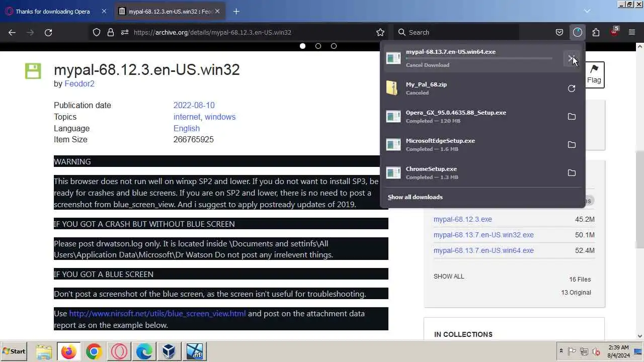The height and width of the screenshot is (362, 644).
Task: Launch Opera from the taskbar
Action: [119, 351]
